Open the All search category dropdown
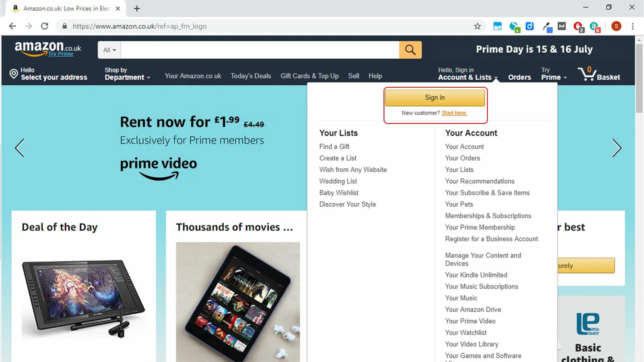Screen dimensions: 644x362 click(x=109, y=50)
